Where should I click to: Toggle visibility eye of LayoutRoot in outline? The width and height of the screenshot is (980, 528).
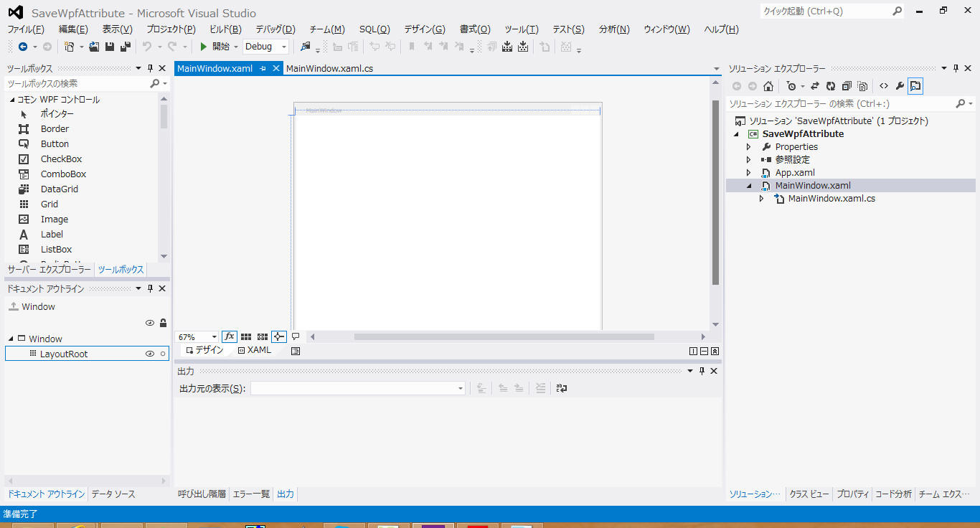click(x=150, y=354)
